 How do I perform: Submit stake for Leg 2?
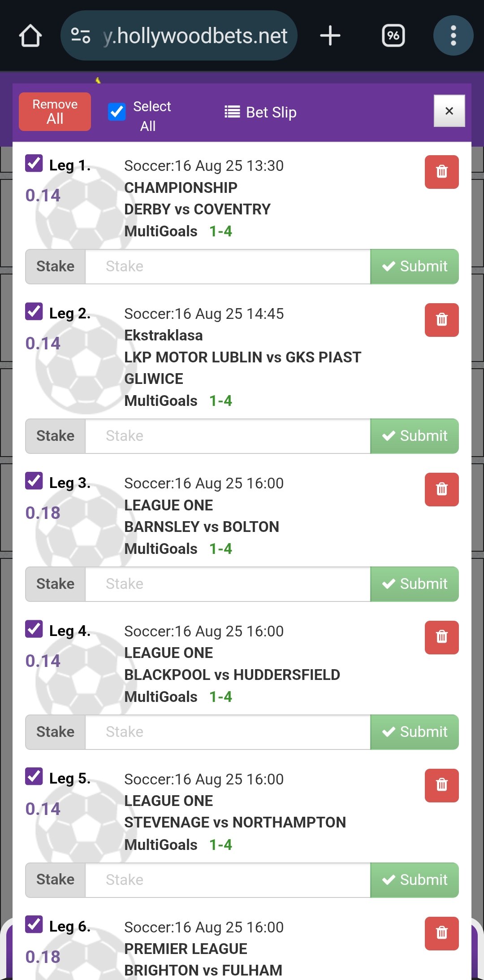[414, 436]
